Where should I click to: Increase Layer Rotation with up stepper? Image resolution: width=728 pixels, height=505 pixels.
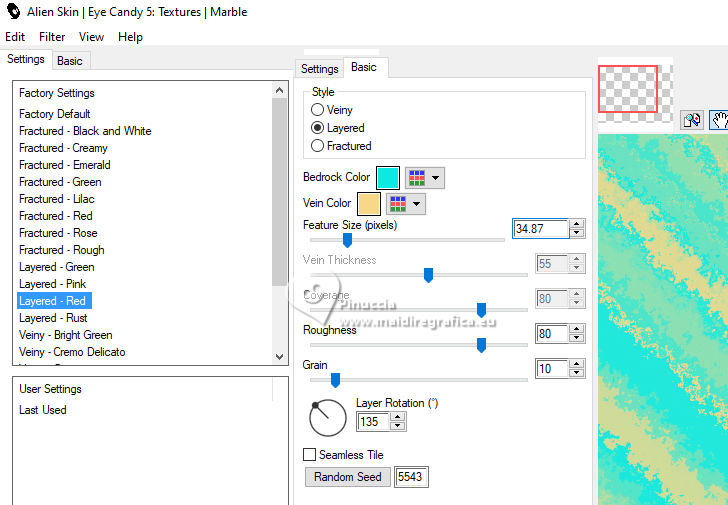[397, 417]
